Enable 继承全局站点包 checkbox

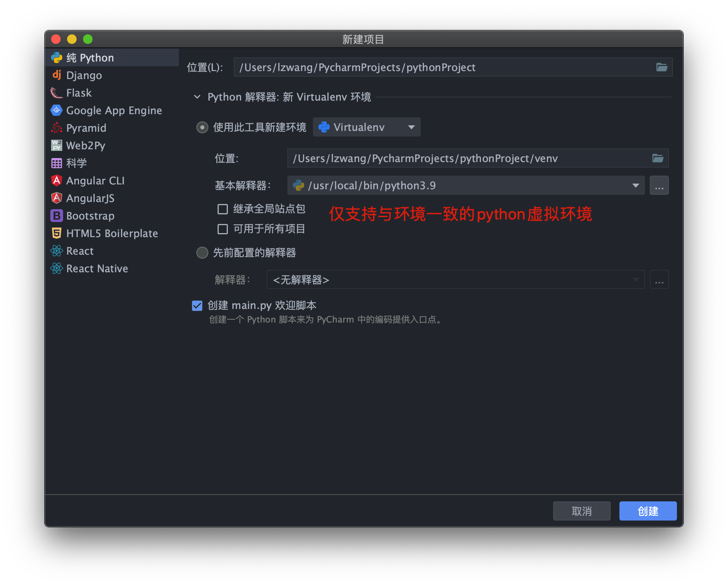(223, 209)
